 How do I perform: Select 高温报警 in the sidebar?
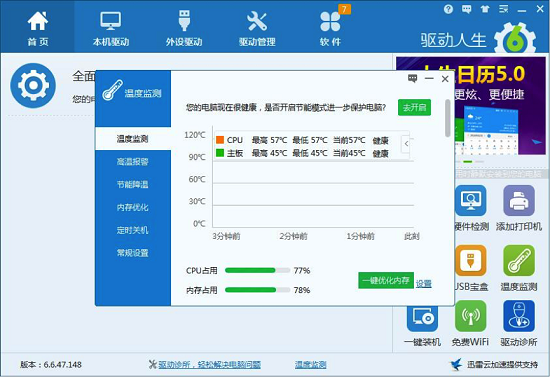133,162
